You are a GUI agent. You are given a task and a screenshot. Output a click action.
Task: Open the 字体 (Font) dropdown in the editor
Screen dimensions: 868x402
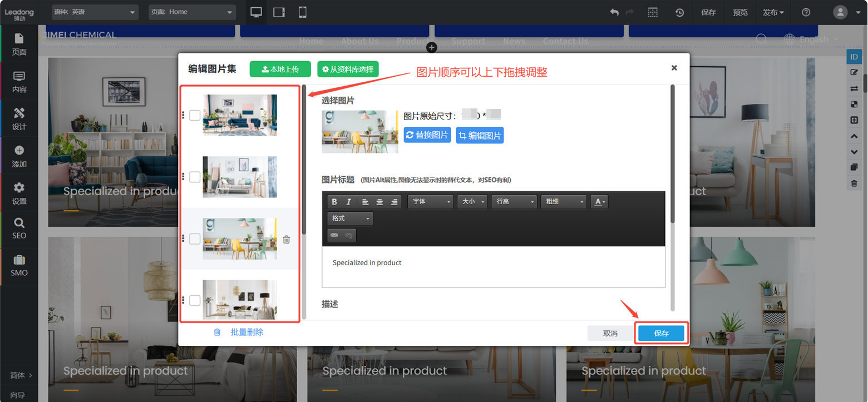430,201
